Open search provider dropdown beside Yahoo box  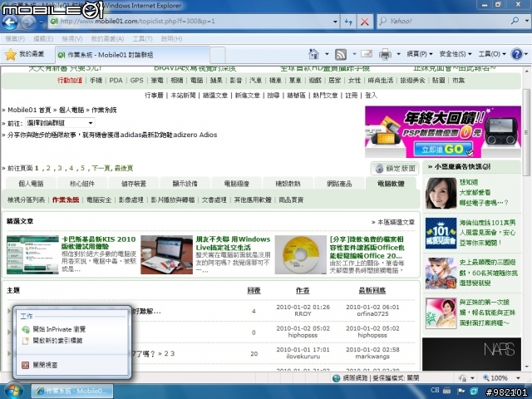pyautogui.click(x=526, y=21)
